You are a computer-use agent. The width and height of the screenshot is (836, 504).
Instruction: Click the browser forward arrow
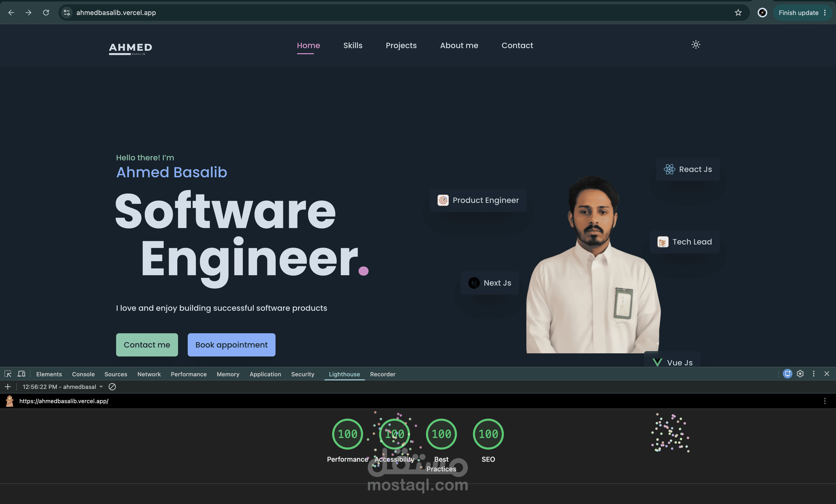29,13
